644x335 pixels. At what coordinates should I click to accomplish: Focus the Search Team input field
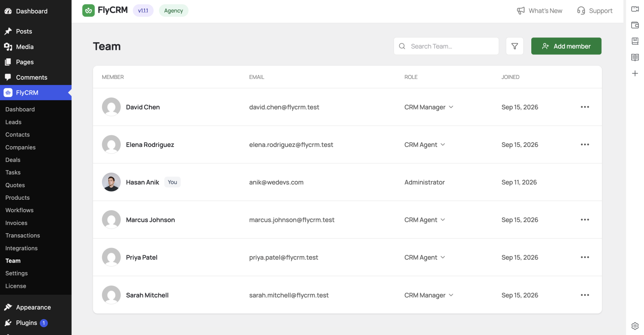[x=446, y=46]
